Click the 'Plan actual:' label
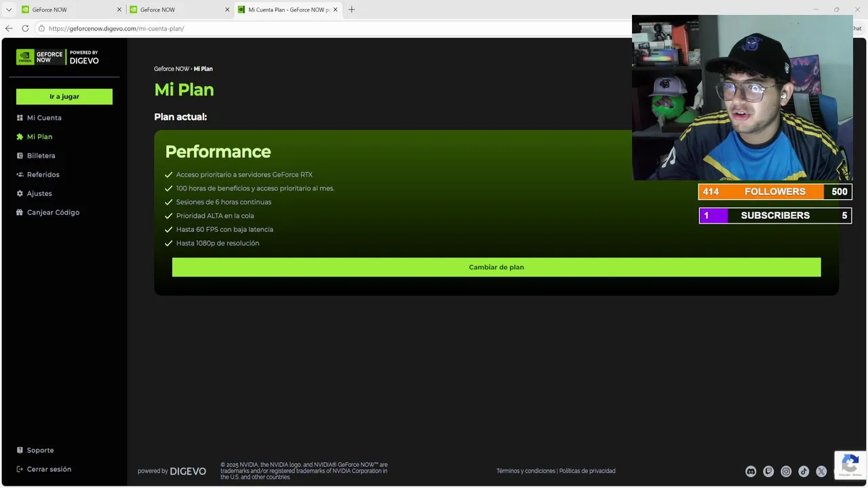The image size is (868, 488). tap(180, 117)
